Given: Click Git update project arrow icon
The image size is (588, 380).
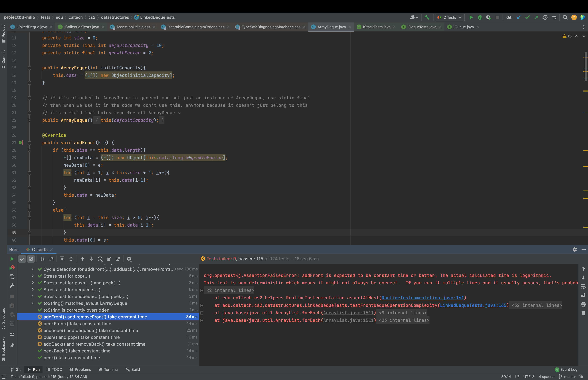Looking at the screenshot, I should coord(518,17).
